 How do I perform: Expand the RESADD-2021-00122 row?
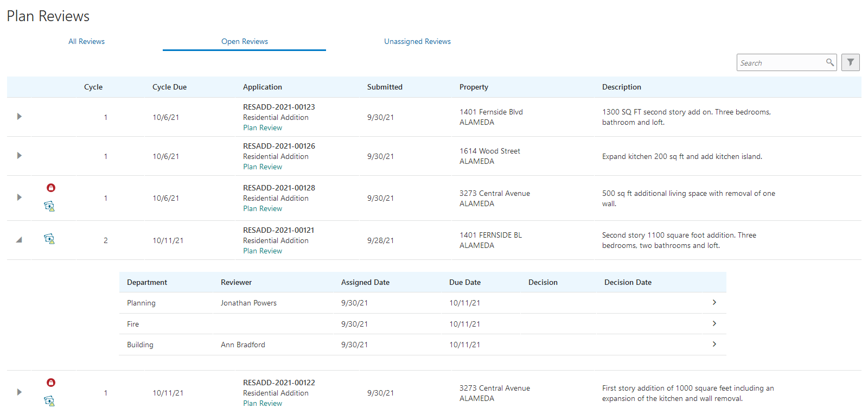pyautogui.click(x=20, y=392)
